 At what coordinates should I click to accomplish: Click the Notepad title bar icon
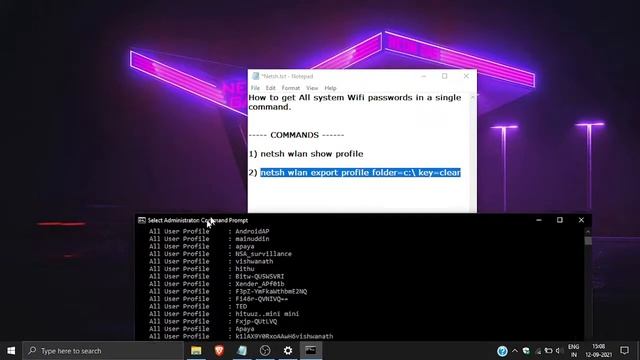click(256, 76)
